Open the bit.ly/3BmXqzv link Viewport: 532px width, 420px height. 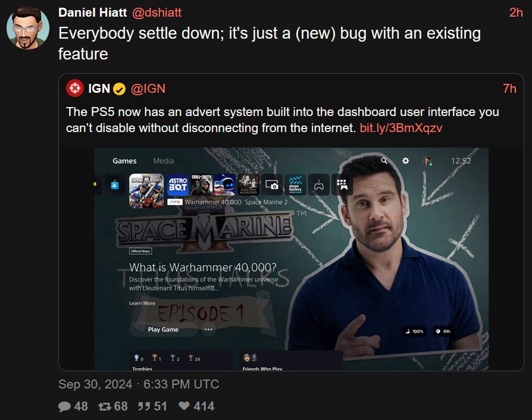pyautogui.click(x=400, y=128)
